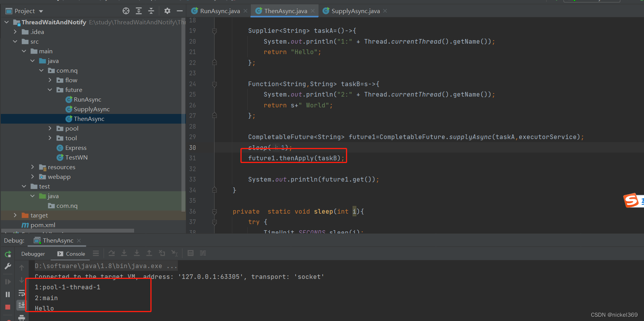Image resolution: width=644 pixels, height=321 pixels.
Task: Open the Debugger tab
Action: coord(33,254)
